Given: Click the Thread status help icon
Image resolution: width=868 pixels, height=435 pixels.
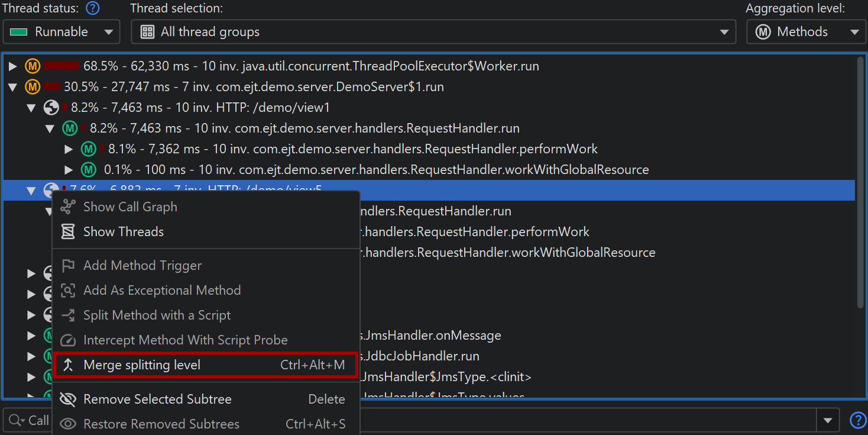Looking at the screenshot, I should click(x=92, y=8).
